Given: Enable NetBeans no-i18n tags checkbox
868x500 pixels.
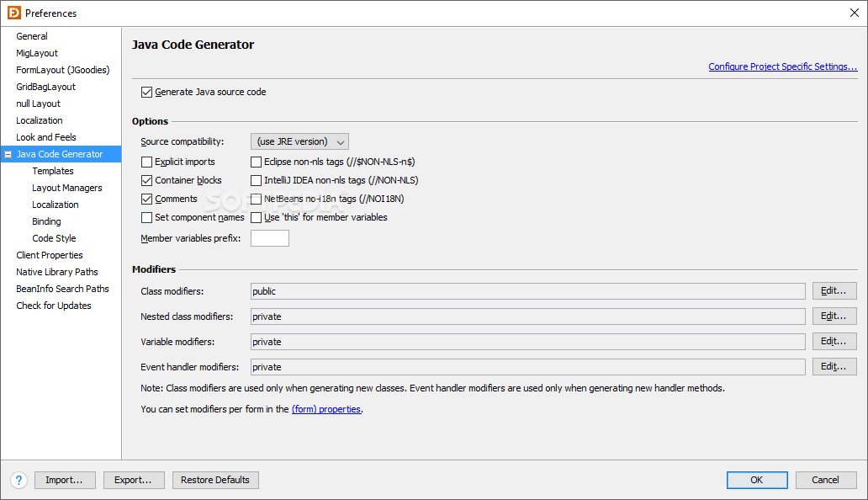Looking at the screenshot, I should (x=256, y=199).
